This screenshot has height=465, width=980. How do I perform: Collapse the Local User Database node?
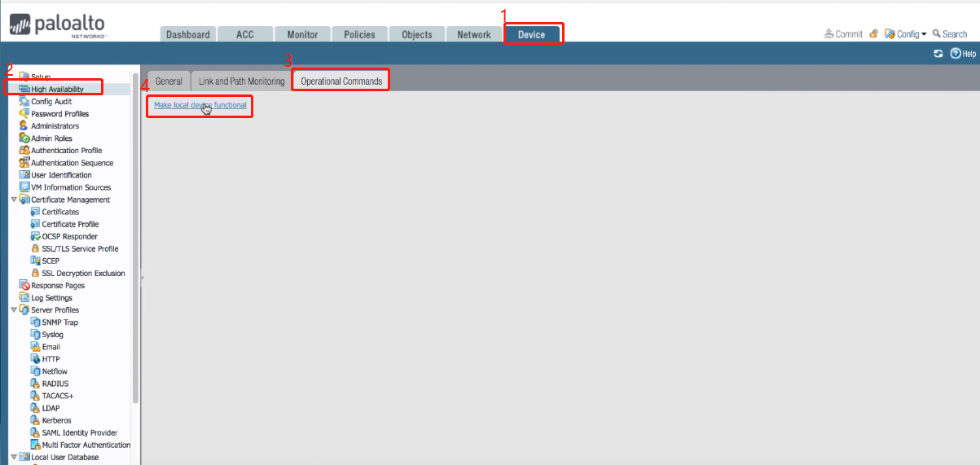14,458
